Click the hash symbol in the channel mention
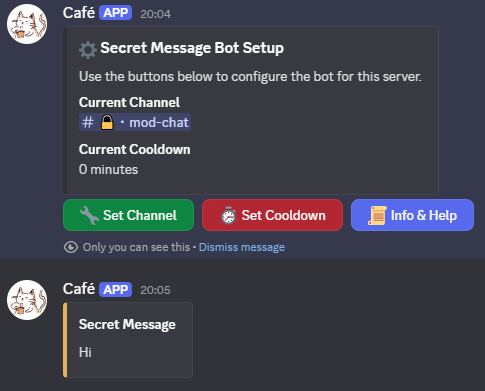Image resolution: width=485 pixels, height=391 pixels. pos(88,122)
